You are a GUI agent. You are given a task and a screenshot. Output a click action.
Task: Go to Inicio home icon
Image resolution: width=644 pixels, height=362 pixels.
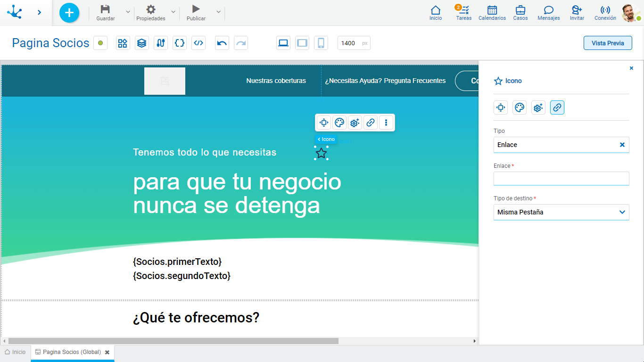pyautogui.click(x=436, y=13)
